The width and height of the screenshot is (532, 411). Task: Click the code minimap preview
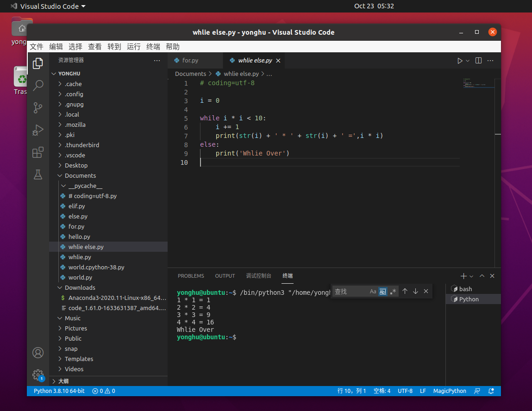point(478,83)
